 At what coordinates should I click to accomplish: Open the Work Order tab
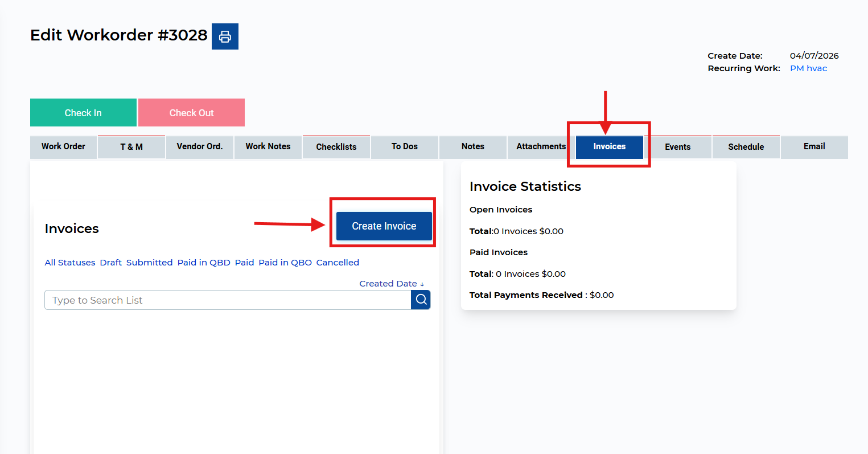point(63,147)
